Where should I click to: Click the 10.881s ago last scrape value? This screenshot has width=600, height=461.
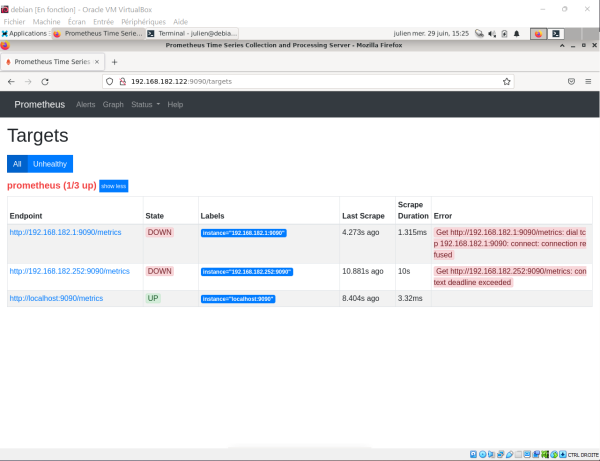pos(363,271)
